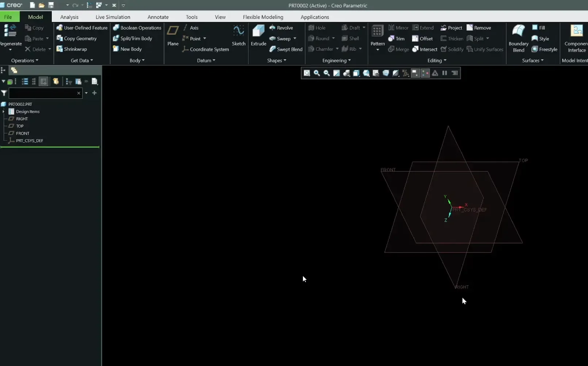
Task: Click the Repaint icon
Action: [x=337, y=73]
